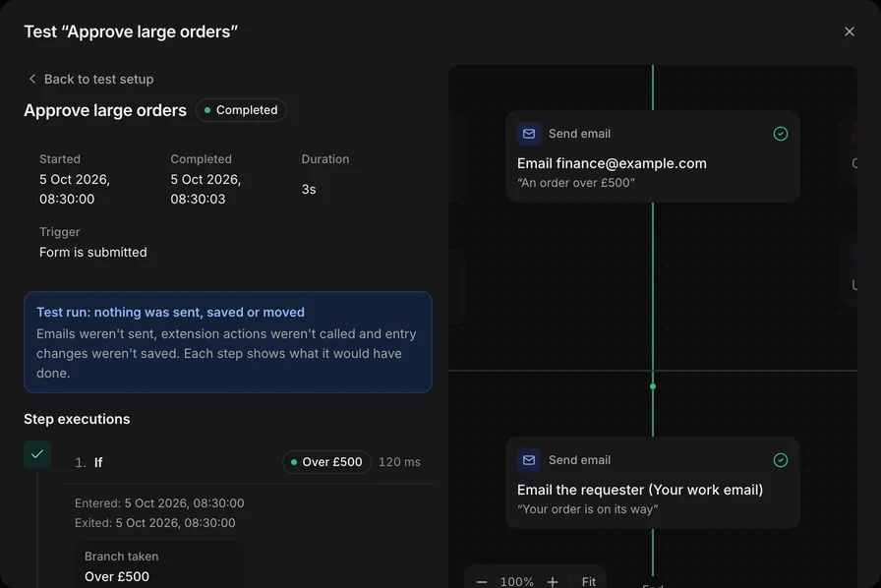
Task: Click the green checkmark icon for step 1
Action: coord(37,454)
